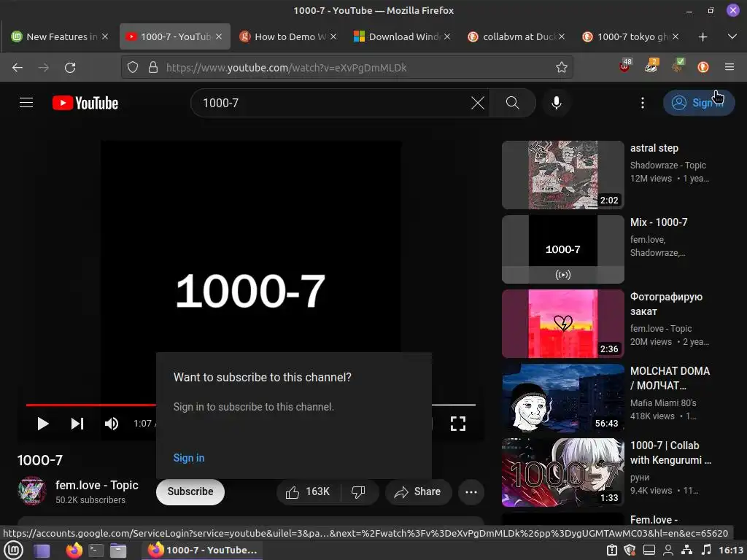Clear the 1000-7 search text
The width and height of the screenshot is (747, 560).
477,103
